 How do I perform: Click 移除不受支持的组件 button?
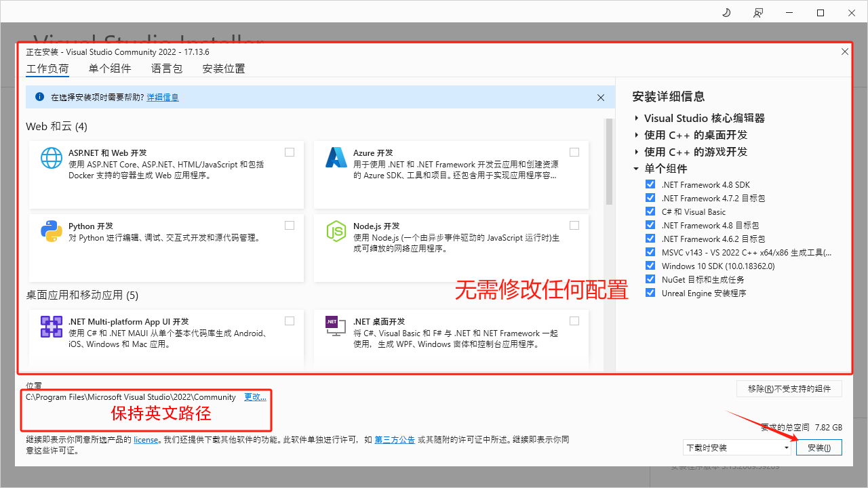pyautogui.click(x=789, y=388)
